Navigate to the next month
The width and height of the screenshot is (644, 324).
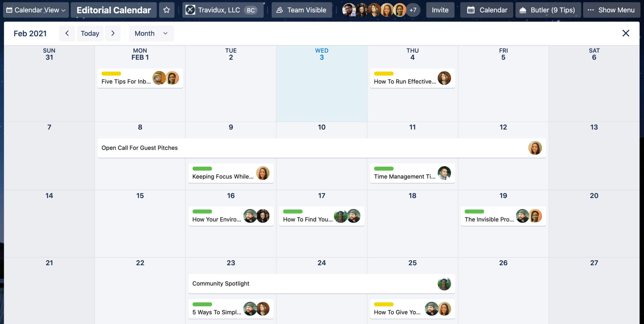pyautogui.click(x=113, y=33)
